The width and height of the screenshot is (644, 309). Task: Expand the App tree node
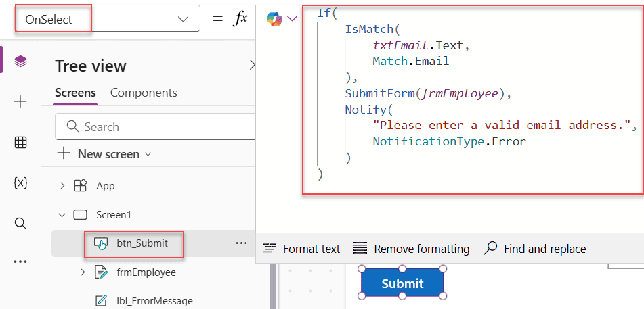point(62,186)
